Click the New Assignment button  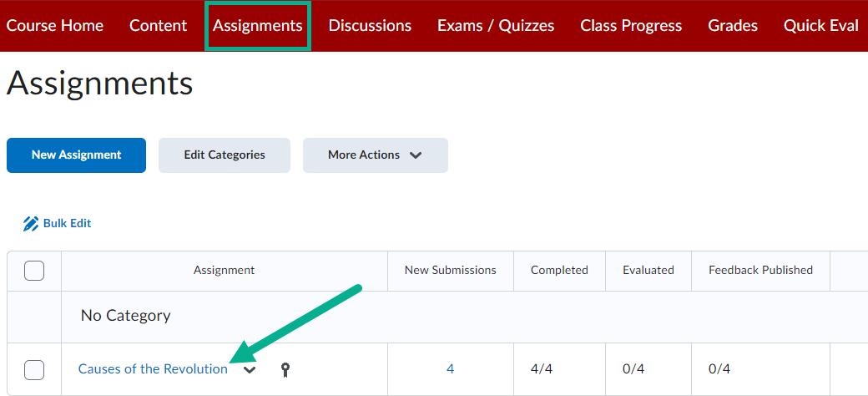77,155
